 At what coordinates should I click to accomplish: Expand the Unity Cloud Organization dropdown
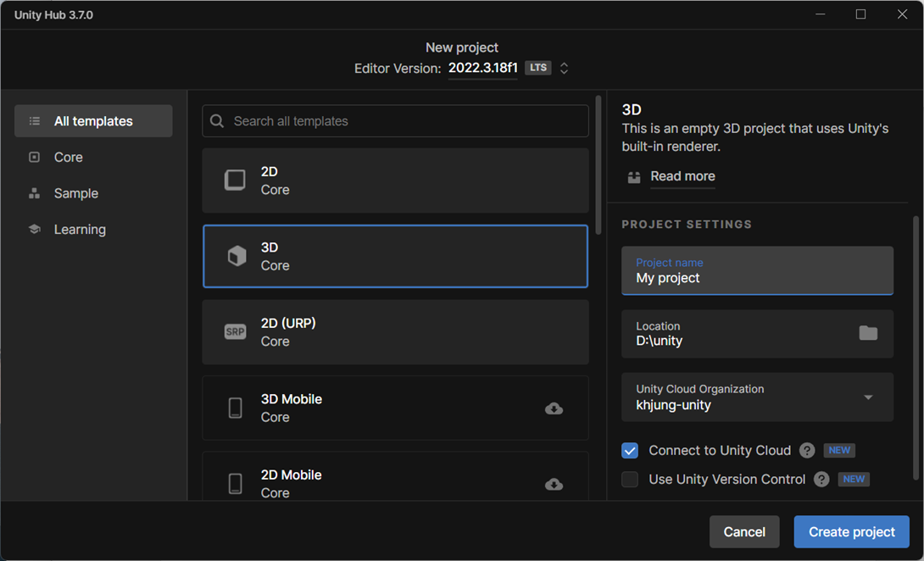[x=868, y=397]
